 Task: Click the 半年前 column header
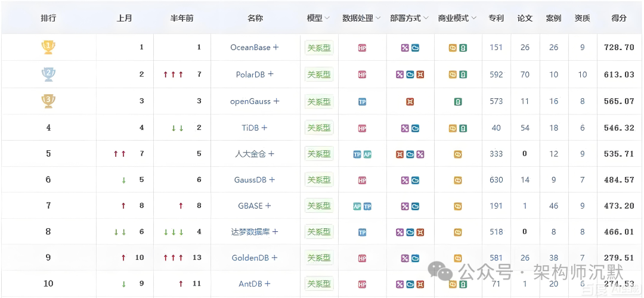coord(182,18)
